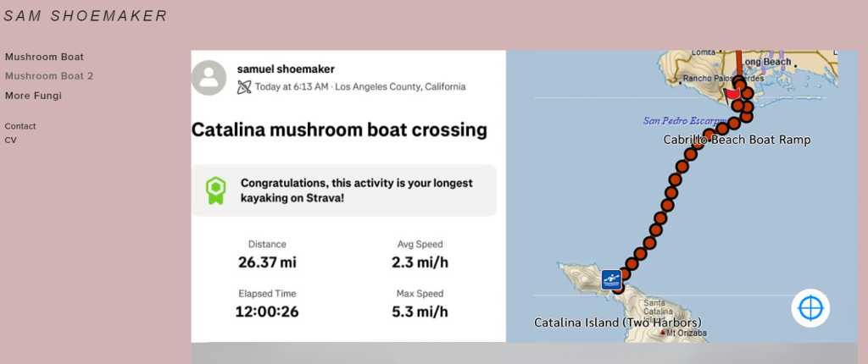The height and width of the screenshot is (364, 868).
Task: Click the 26.37 mi distance value
Action: tap(267, 262)
